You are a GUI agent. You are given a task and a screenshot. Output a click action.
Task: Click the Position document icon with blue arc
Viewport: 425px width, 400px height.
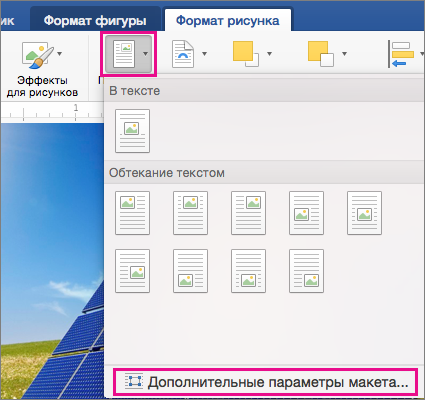(183, 54)
